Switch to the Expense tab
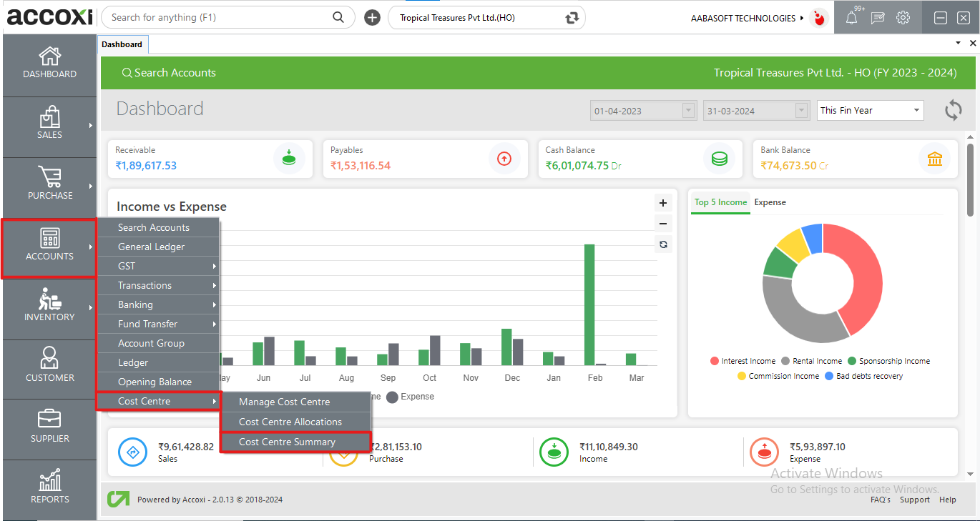 [x=770, y=202]
